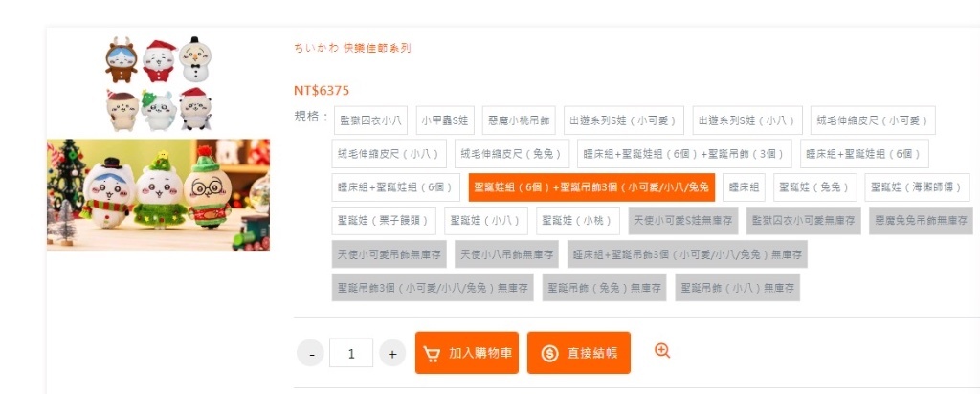Proceed with 直接結帳 checkout button
This screenshot has height=394, width=980.
[x=579, y=353]
